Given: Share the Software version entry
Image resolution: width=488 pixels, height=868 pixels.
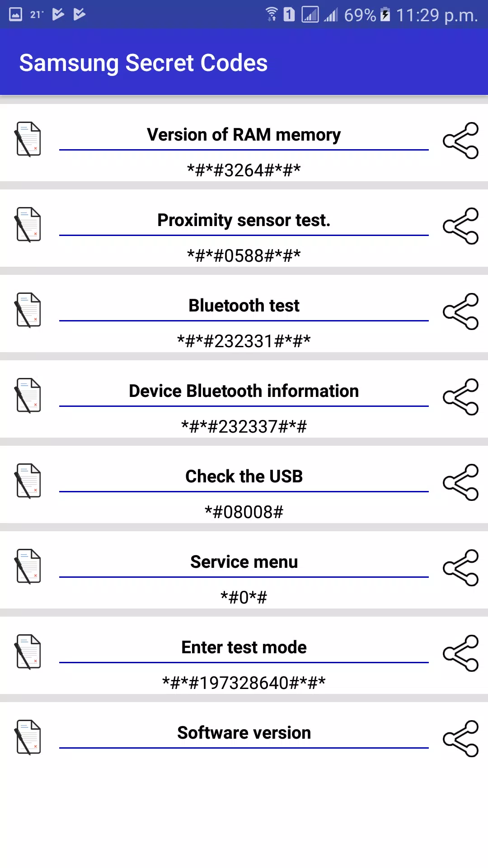Looking at the screenshot, I should click(460, 739).
